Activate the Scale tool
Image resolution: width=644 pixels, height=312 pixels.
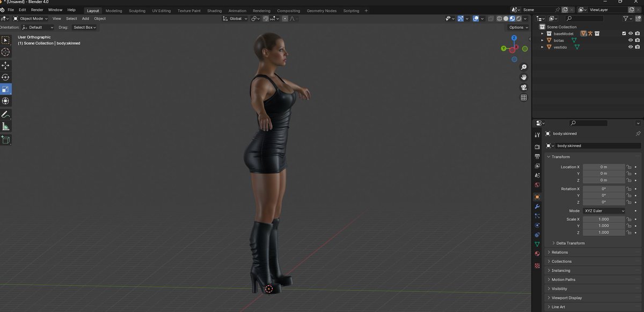(x=5, y=89)
